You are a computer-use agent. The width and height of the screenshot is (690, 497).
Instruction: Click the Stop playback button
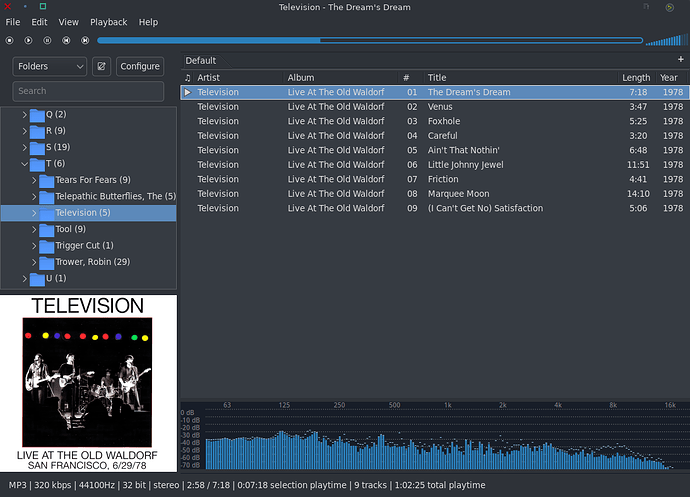[10, 40]
